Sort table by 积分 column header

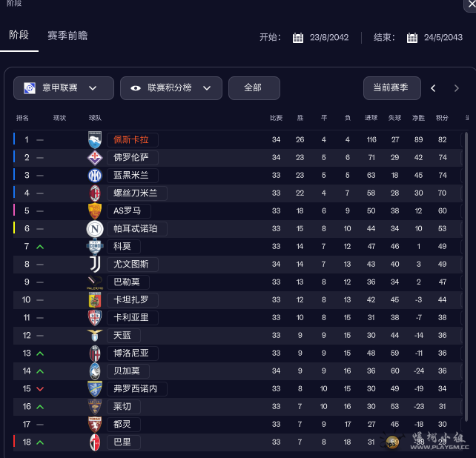(x=442, y=118)
